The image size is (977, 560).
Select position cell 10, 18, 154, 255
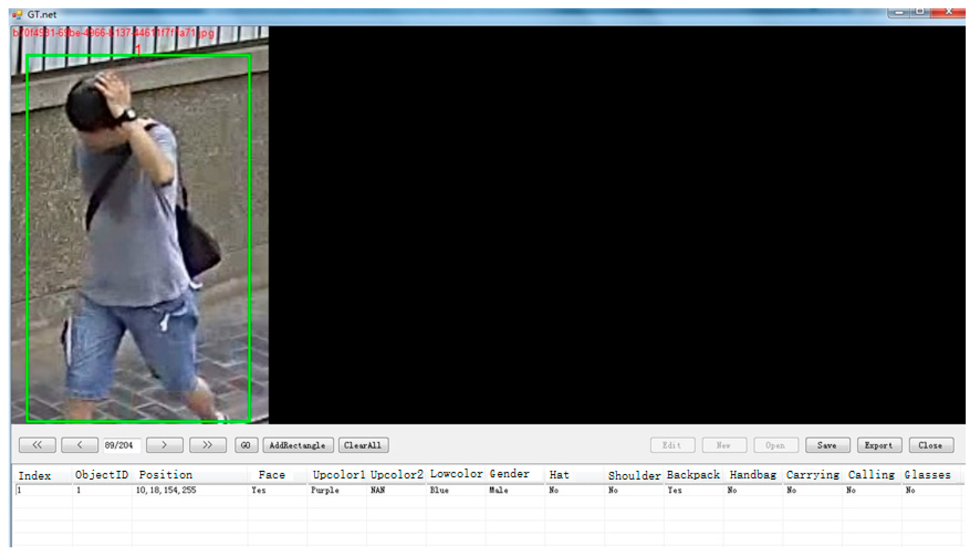pyautogui.click(x=166, y=490)
